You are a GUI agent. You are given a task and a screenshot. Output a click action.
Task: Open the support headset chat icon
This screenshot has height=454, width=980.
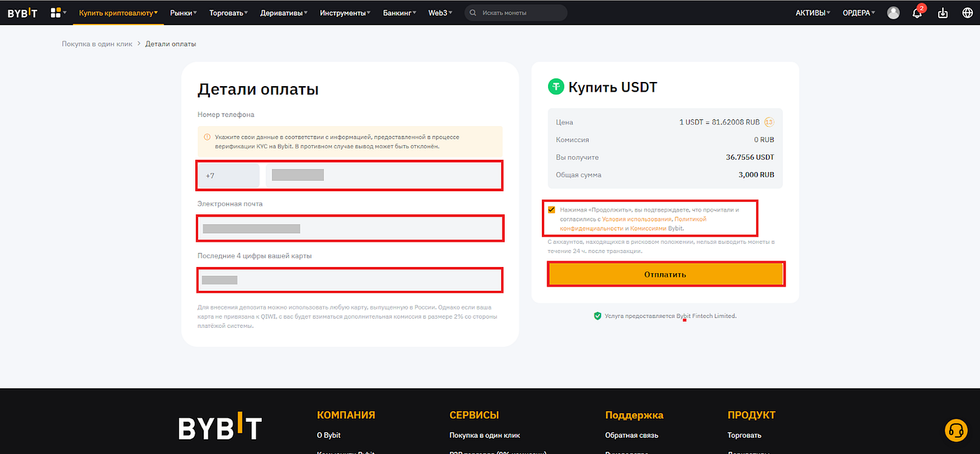955,429
